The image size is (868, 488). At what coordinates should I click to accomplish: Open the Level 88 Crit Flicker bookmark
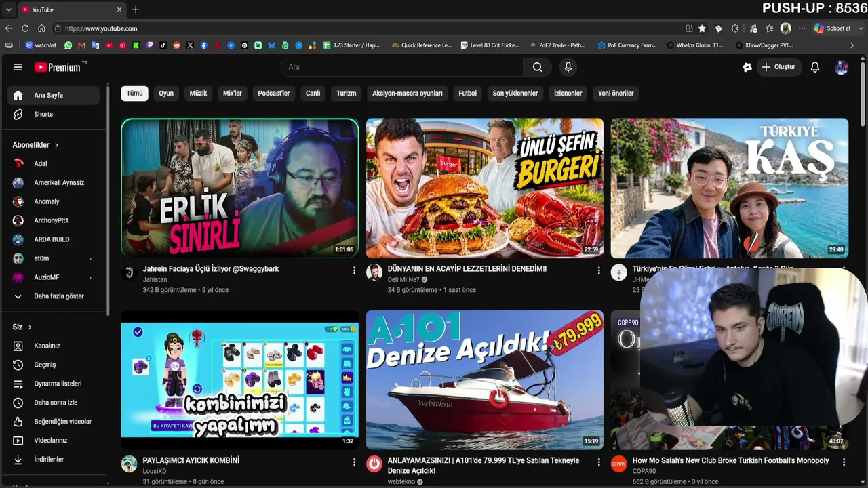point(490,45)
